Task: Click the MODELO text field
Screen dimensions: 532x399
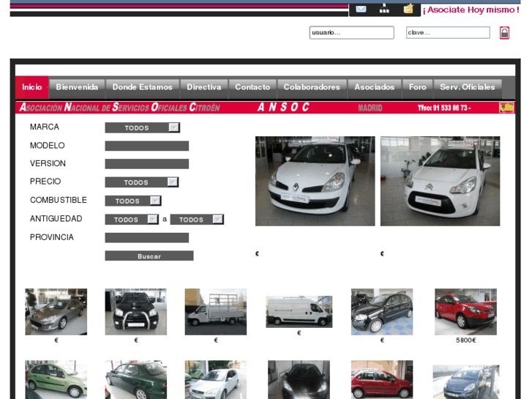Action: coord(146,146)
